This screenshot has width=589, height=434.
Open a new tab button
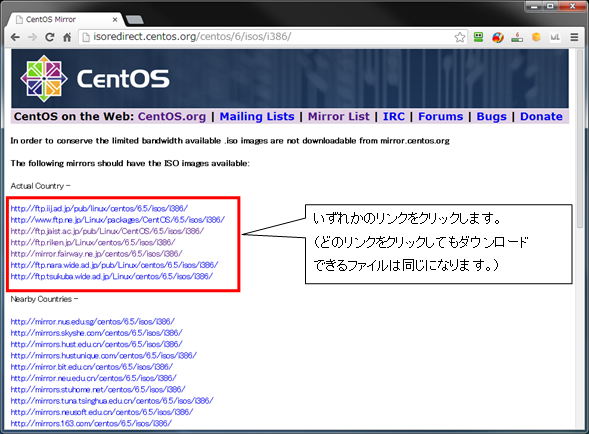[x=134, y=20]
